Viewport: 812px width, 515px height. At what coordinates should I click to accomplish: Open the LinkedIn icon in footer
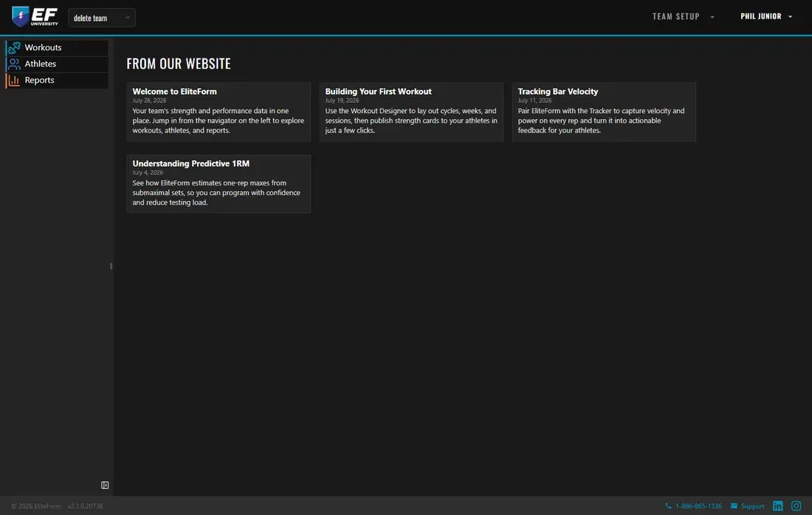[x=778, y=505]
